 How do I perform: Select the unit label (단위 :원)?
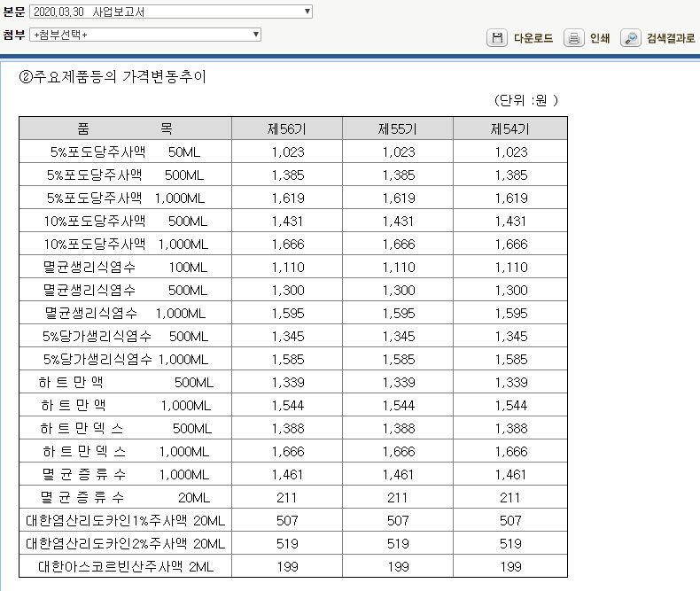pos(526,100)
